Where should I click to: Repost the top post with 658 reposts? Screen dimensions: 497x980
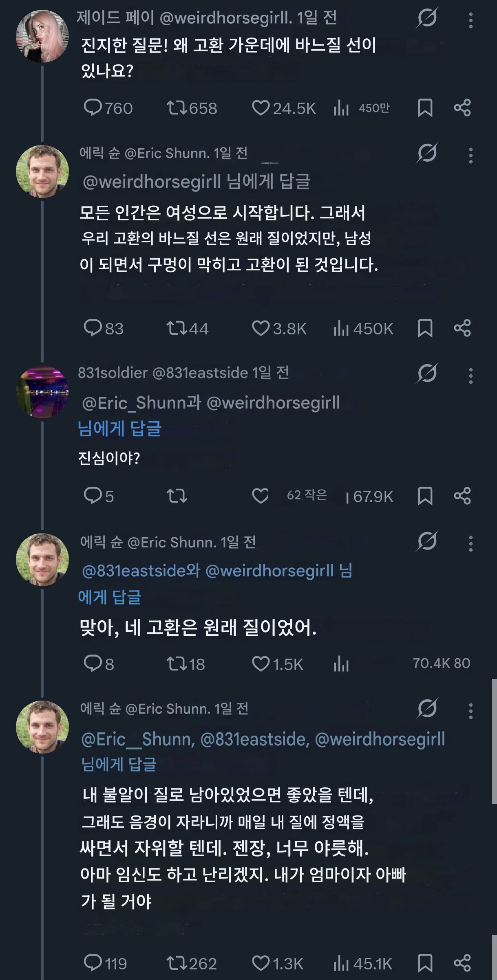coord(177,108)
